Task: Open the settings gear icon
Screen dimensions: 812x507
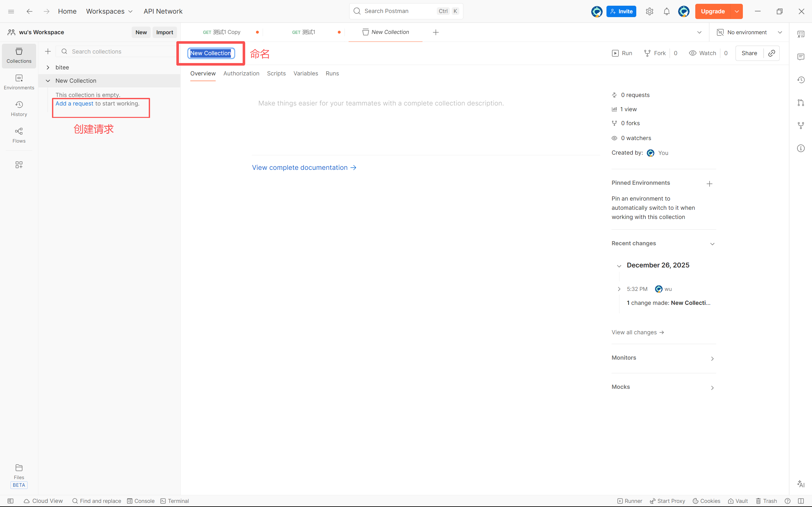Action: (x=649, y=11)
